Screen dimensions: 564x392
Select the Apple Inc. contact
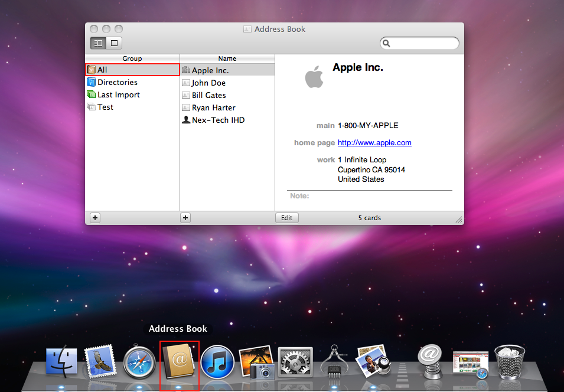[227, 70]
